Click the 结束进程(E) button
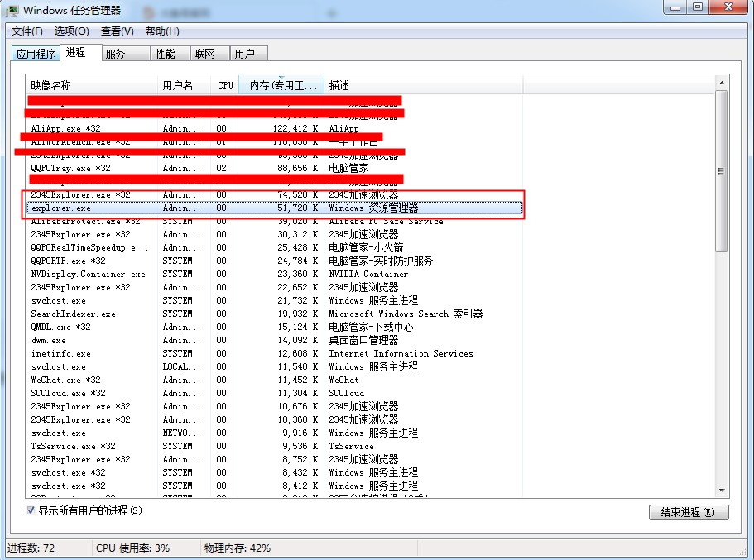 click(x=689, y=512)
